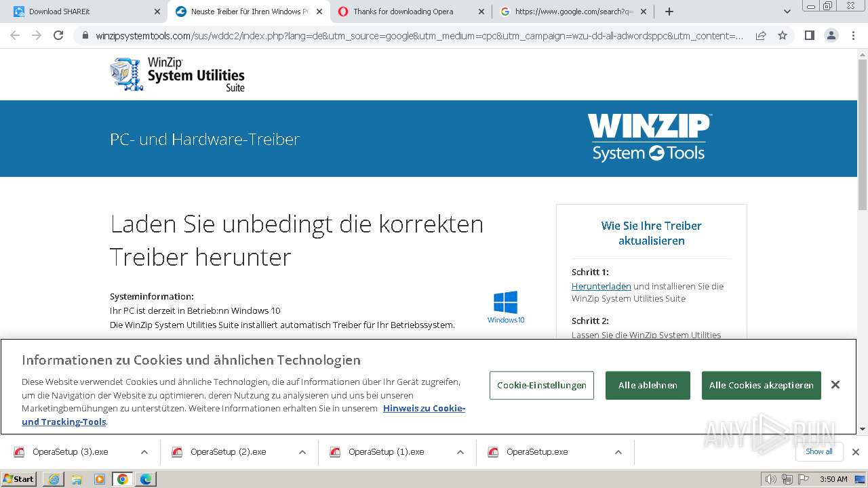Screen dimensions: 868x488
Task: Toggle the browser side panel
Action: click(809, 35)
